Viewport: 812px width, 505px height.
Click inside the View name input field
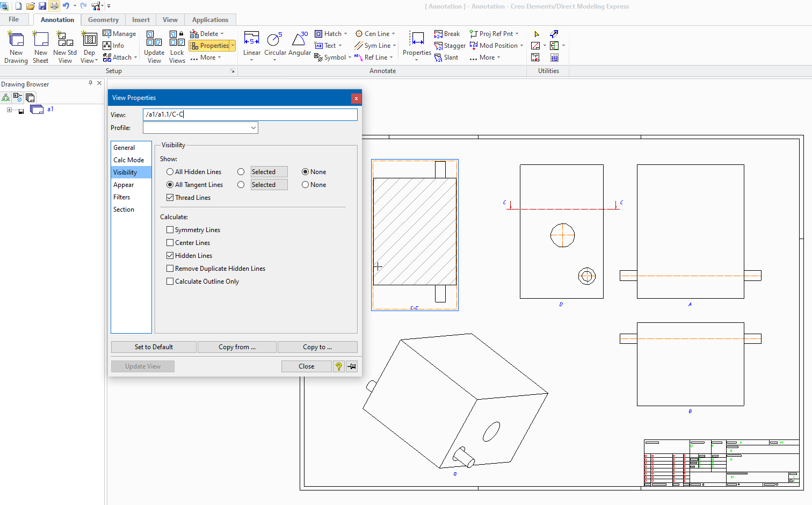(250, 114)
